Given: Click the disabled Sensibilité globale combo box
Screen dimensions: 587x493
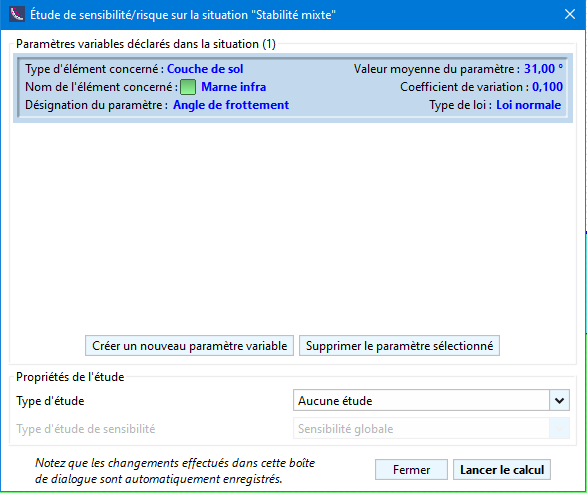Looking at the screenshot, I should pos(431,429).
